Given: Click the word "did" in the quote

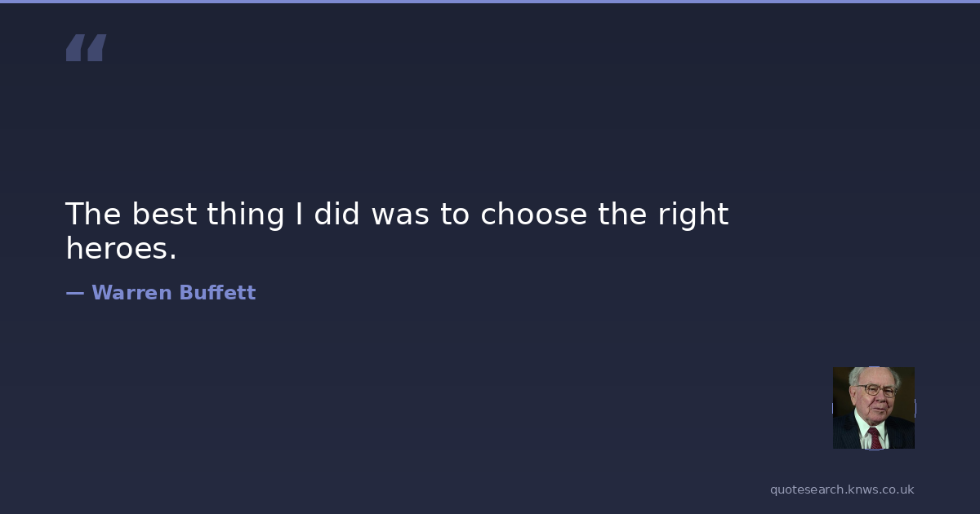Looking at the screenshot, I should (x=338, y=215).
